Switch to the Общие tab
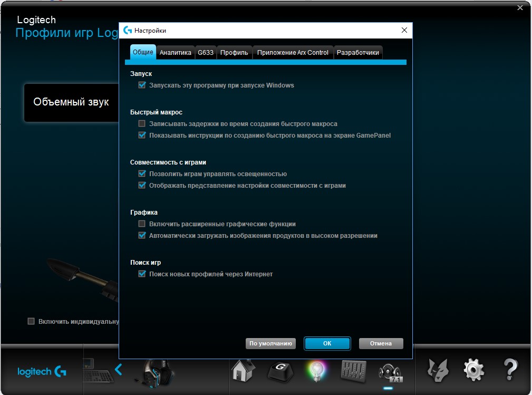 pyautogui.click(x=143, y=52)
